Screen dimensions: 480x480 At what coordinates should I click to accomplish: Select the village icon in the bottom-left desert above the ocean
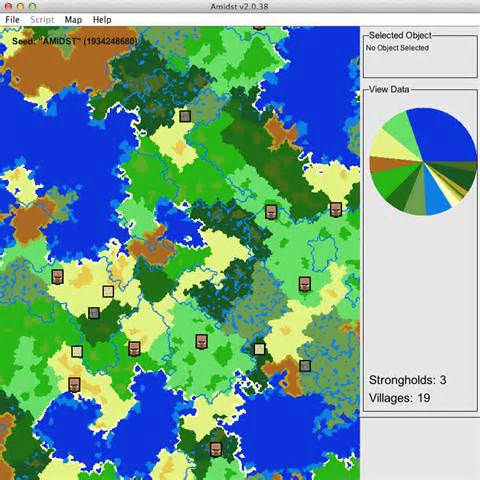click(74, 385)
